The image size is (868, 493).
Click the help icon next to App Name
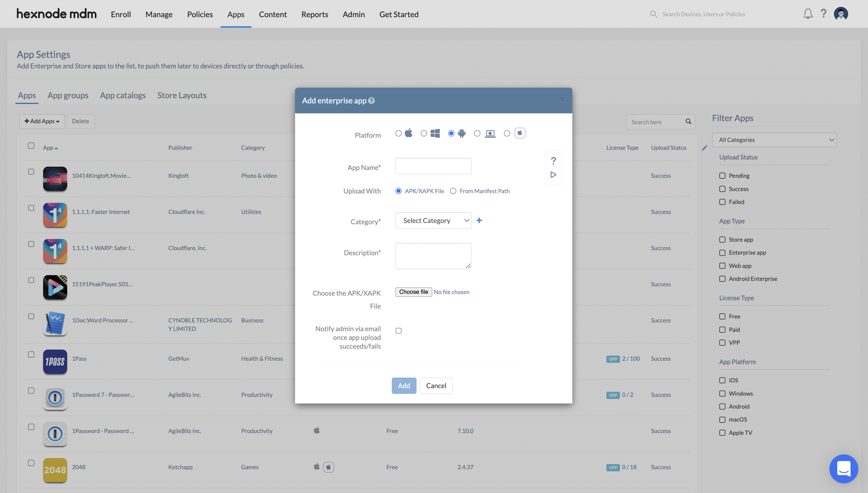553,160
